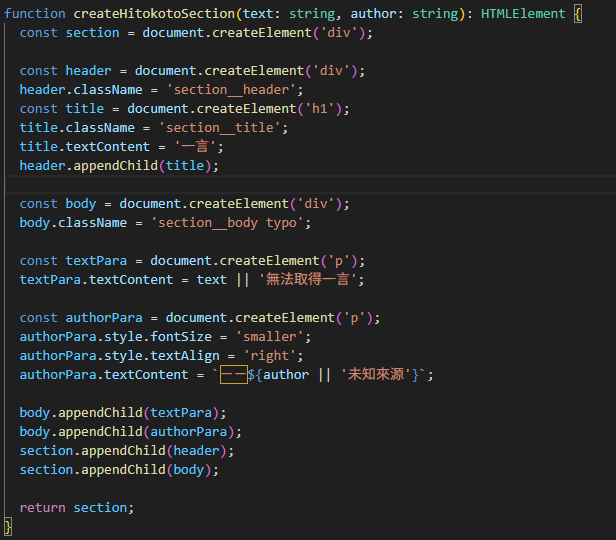Place cursor on empty line below header.appendChild(title)
This screenshot has width=616, height=540.
[300, 184]
